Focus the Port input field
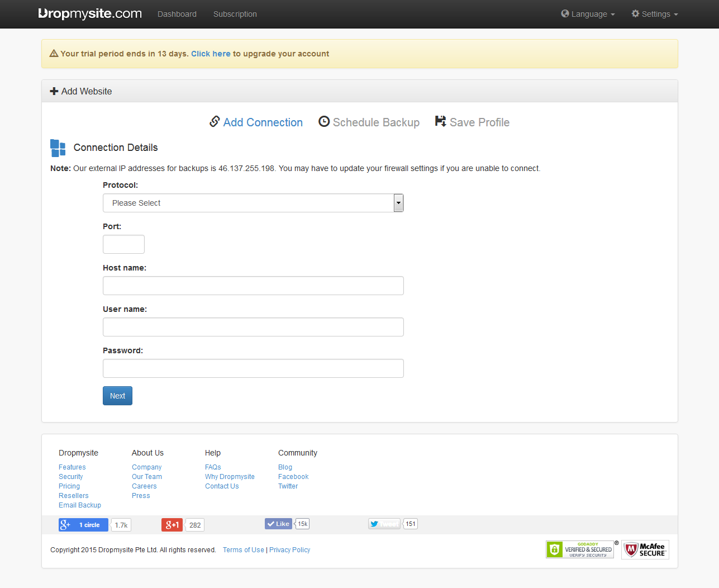This screenshot has width=719, height=588. pos(123,244)
